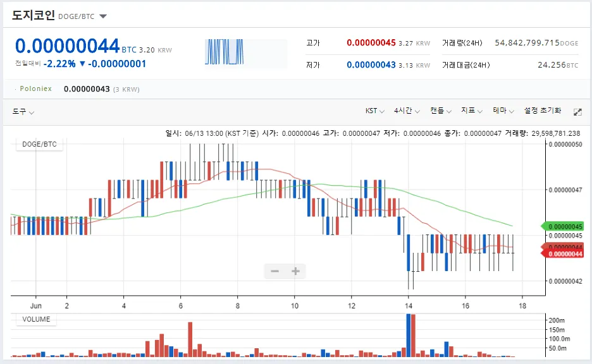Toggle the DOGE/BTC series legend label
This screenshot has width=592, height=364.
coord(39,144)
